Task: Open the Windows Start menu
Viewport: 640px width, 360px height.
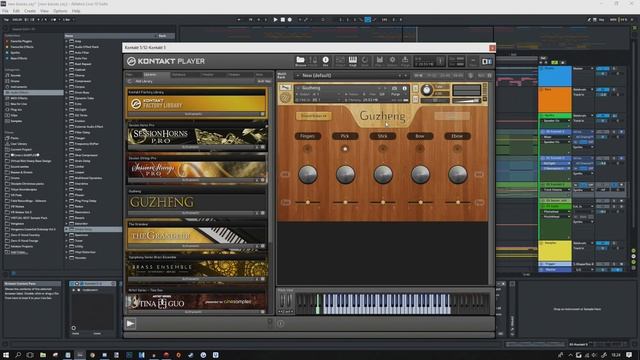Action: point(6,355)
